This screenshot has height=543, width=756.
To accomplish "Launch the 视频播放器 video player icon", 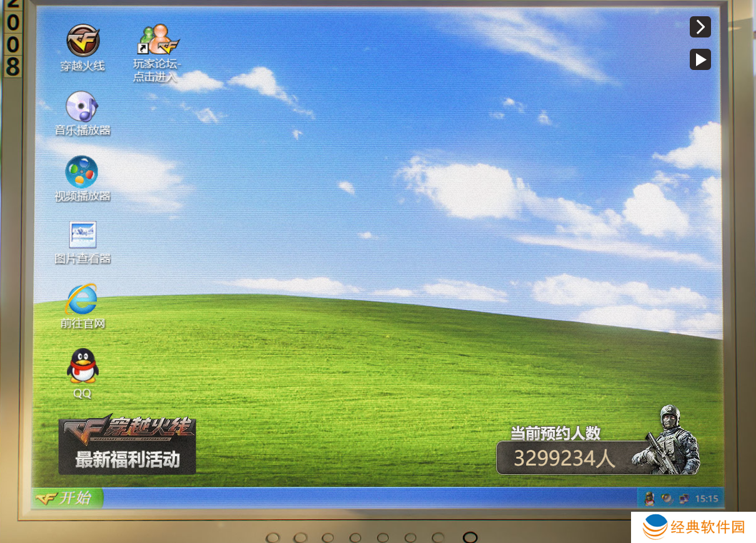I will 82,179.
